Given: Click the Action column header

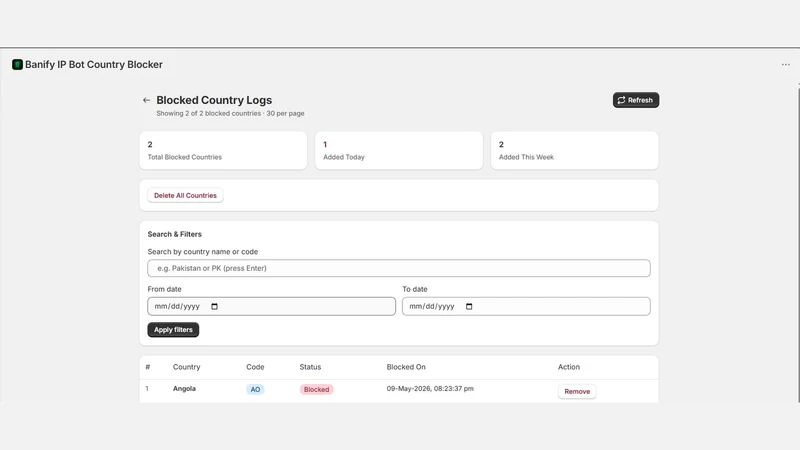Looking at the screenshot, I should coord(569,367).
